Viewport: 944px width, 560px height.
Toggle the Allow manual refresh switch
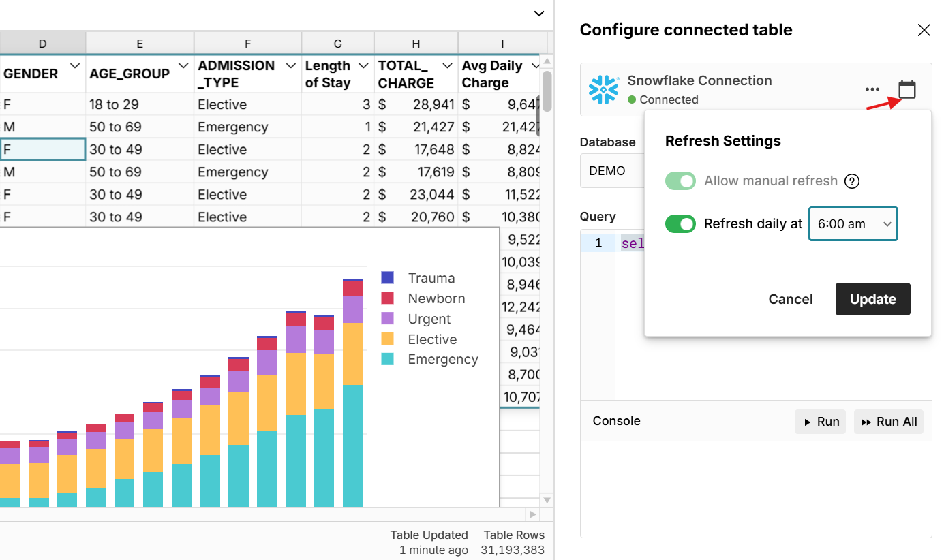tap(680, 181)
